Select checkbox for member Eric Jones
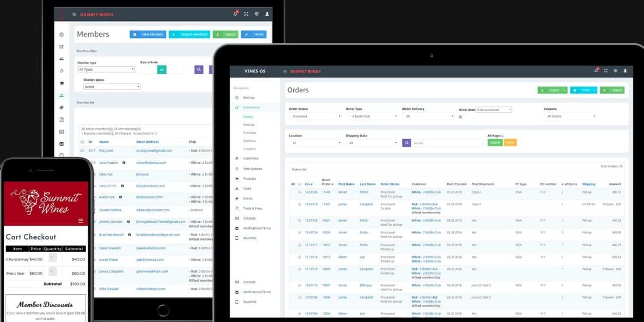This screenshot has height=322, width=644. pos(83,150)
